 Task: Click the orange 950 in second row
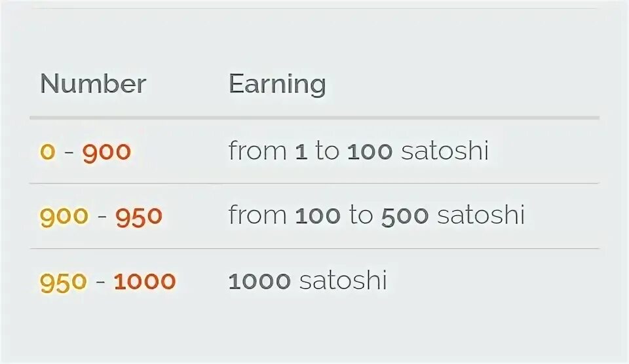pyautogui.click(x=139, y=217)
